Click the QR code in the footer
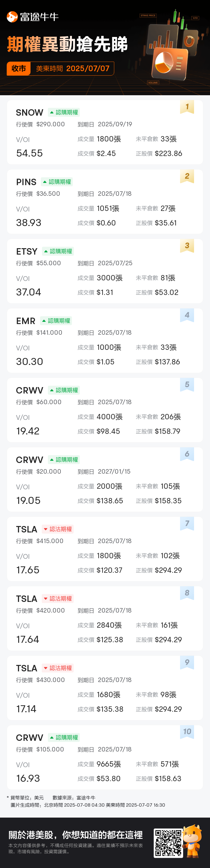 (168, 843)
